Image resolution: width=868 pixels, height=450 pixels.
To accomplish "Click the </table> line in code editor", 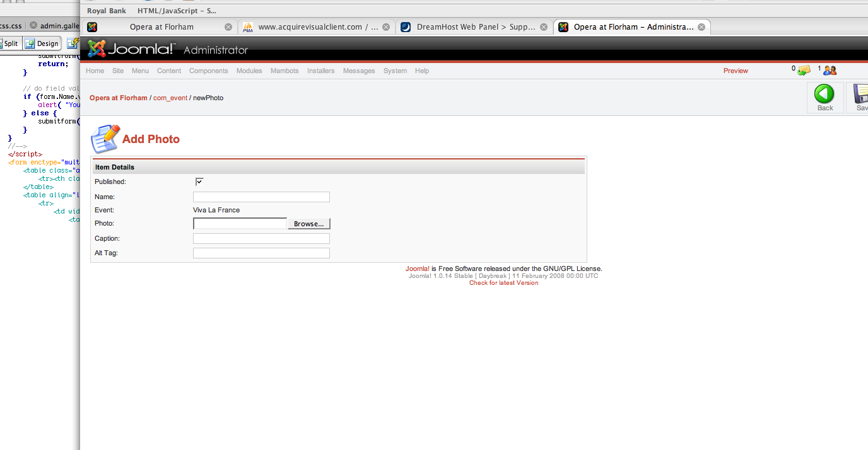I will [x=38, y=187].
